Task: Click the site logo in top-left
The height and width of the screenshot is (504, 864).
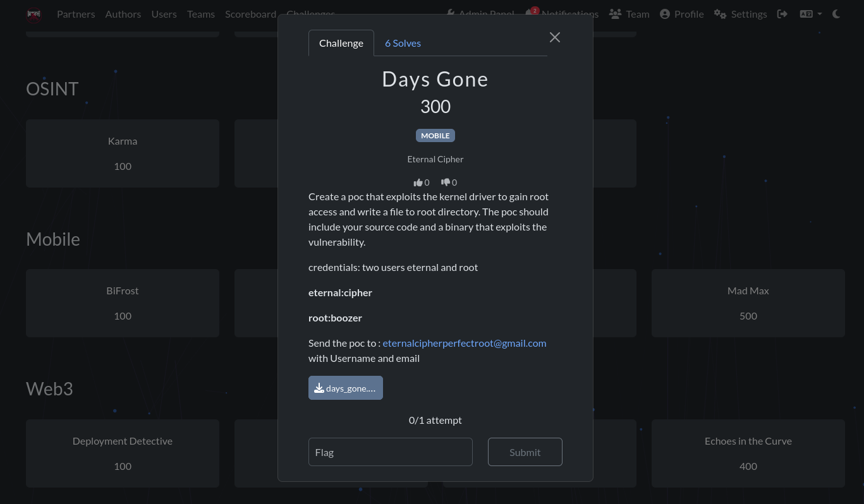Action: point(34,14)
